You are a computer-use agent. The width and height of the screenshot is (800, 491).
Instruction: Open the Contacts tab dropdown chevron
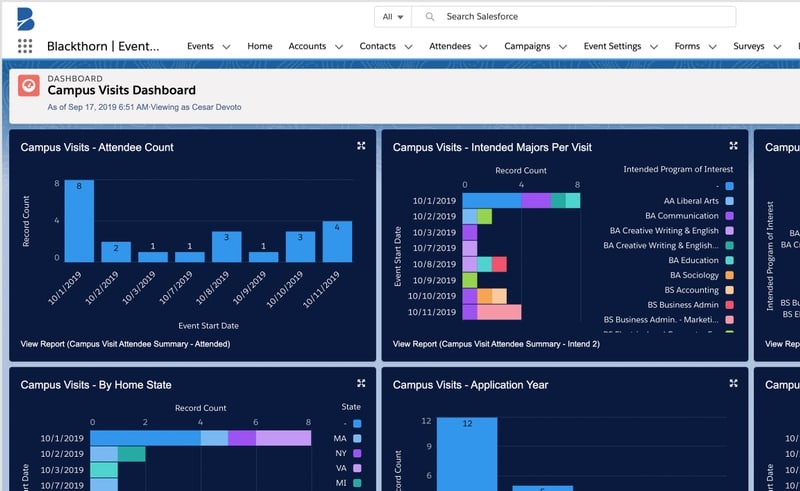(x=408, y=46)
